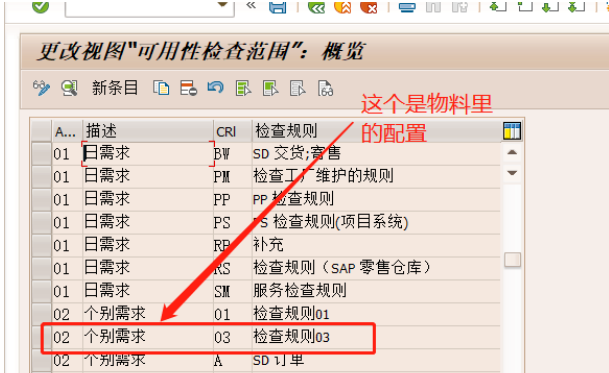Click the Delete entry icon
Viewport: 609px width, 373px height.
[x=188, y=88]
